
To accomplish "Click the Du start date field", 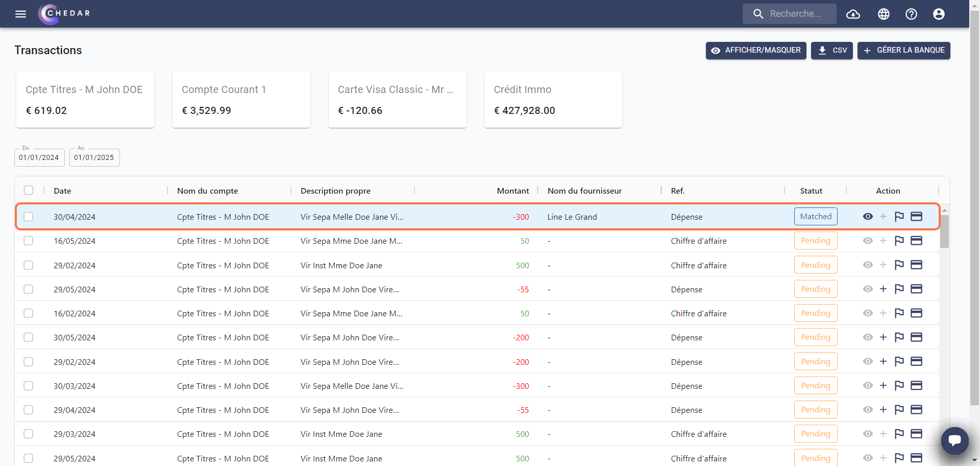I will pos(39,157).
